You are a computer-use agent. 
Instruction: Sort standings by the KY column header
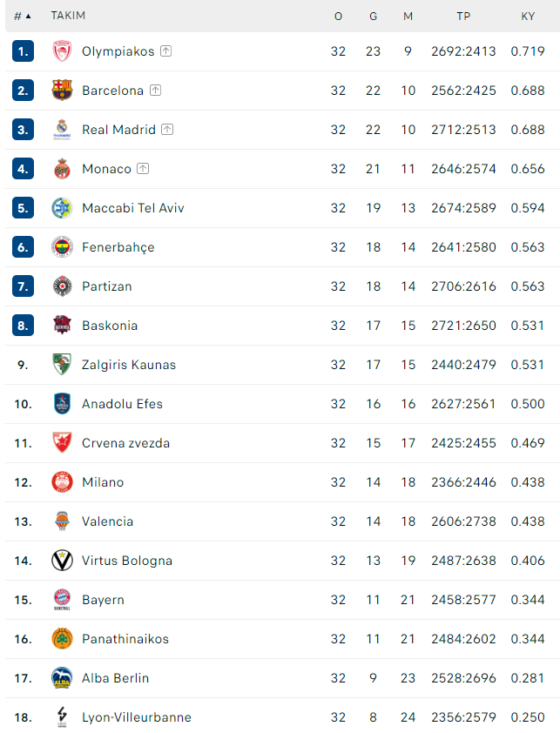(x=528, y=16)
